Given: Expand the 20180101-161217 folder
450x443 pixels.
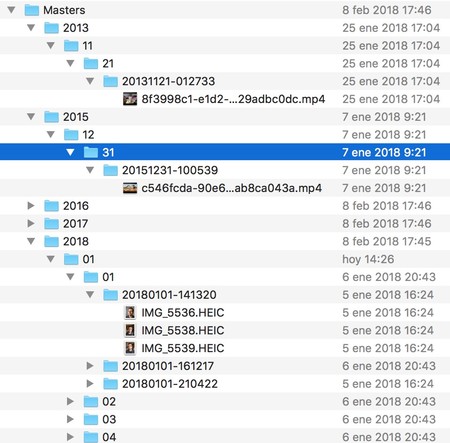Looking at the screenshot, I should coord(90,366).
